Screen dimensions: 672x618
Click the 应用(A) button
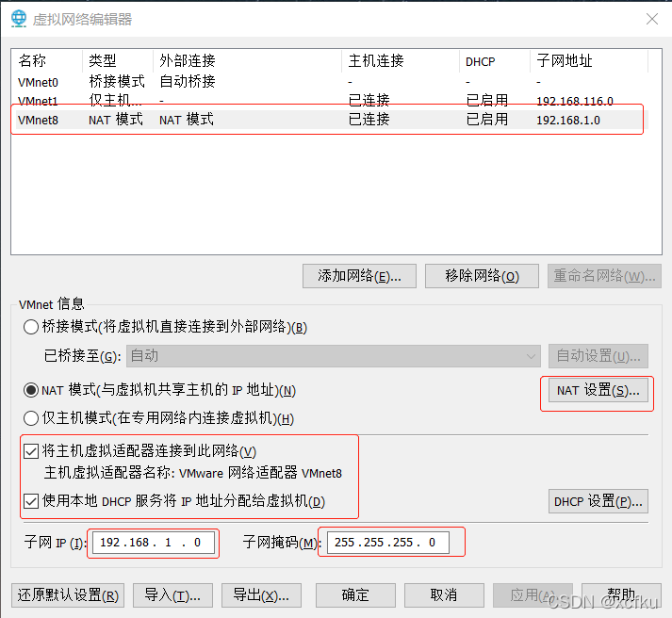pos(533,595)
